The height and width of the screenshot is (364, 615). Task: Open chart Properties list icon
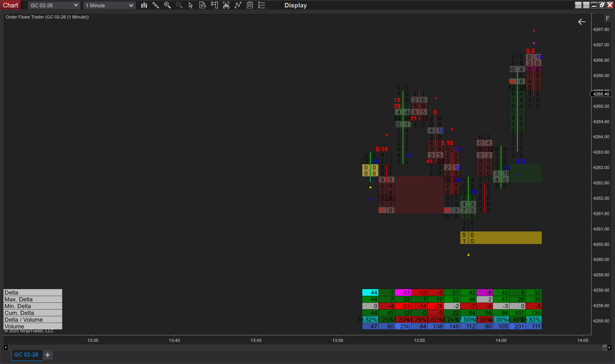point(262,5)
